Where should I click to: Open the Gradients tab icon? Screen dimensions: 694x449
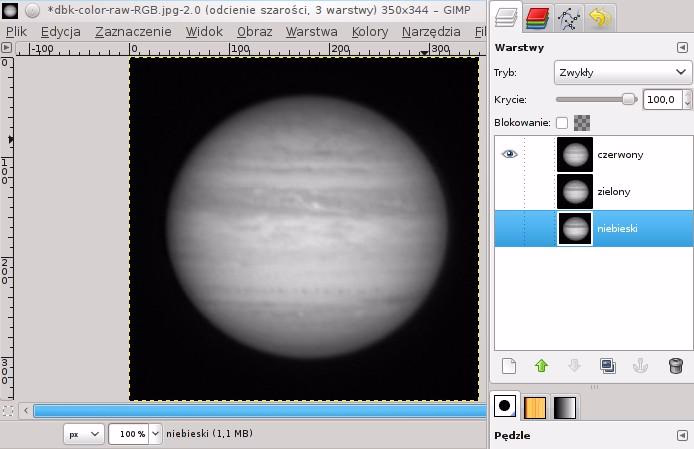point(564,407)
